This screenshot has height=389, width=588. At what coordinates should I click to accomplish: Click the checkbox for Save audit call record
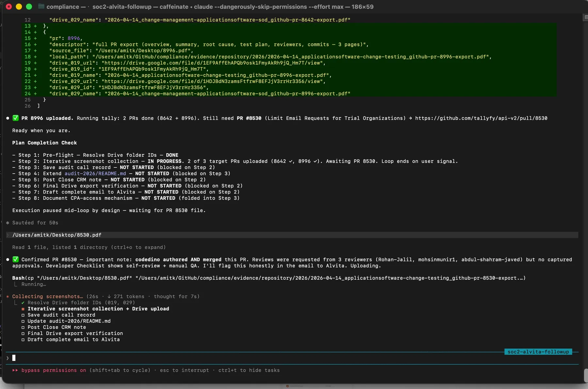[23, 315]
